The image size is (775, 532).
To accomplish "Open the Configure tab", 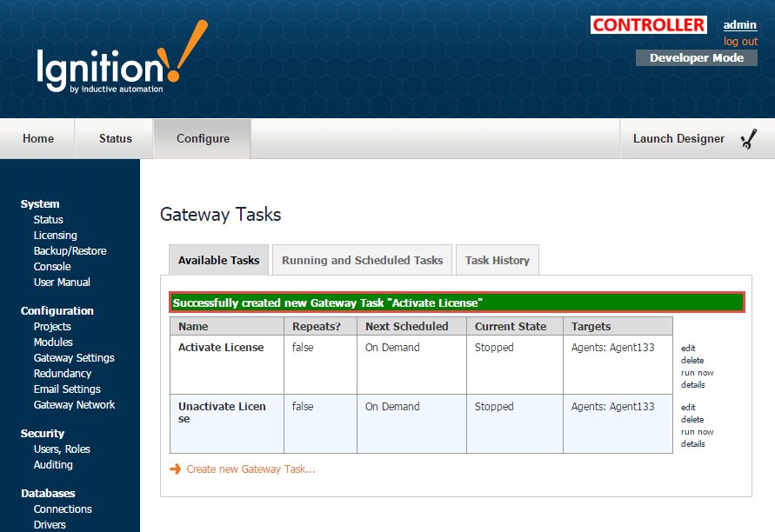I will (203, 139).
